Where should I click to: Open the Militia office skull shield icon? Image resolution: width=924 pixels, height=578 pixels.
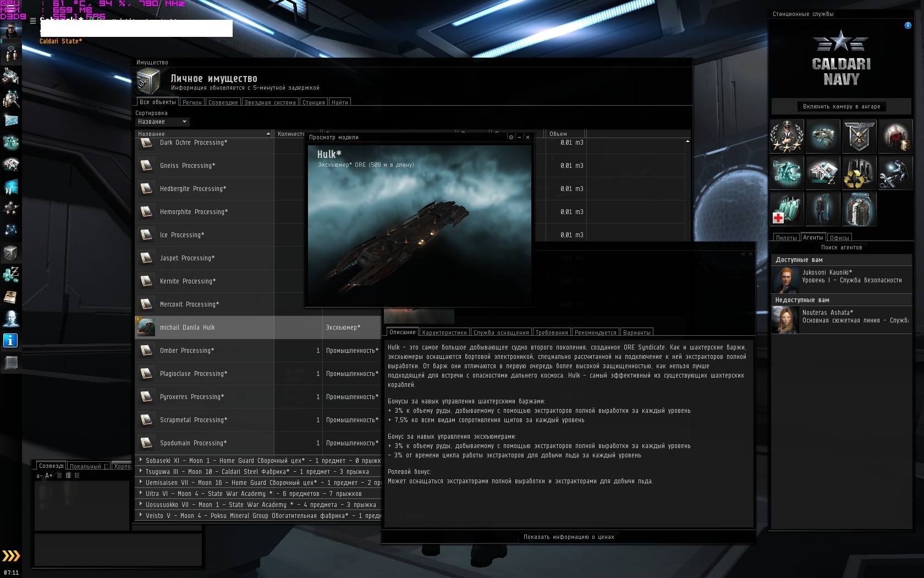pos(859,136)
